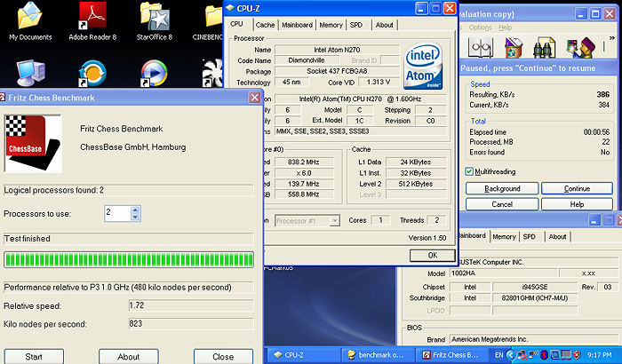
Task: Decrease processors to use with down arrow
Action: coord(135,217)
